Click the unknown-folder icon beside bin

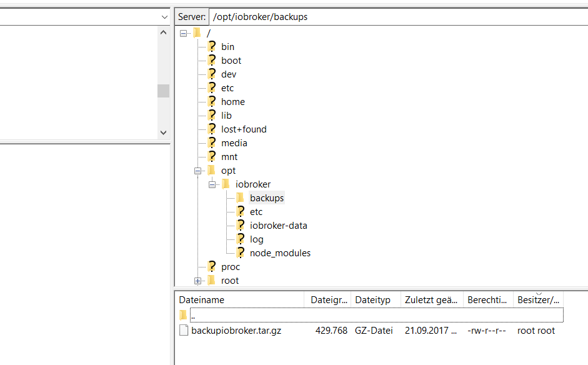pyautogui.click(x=212, y=46)
